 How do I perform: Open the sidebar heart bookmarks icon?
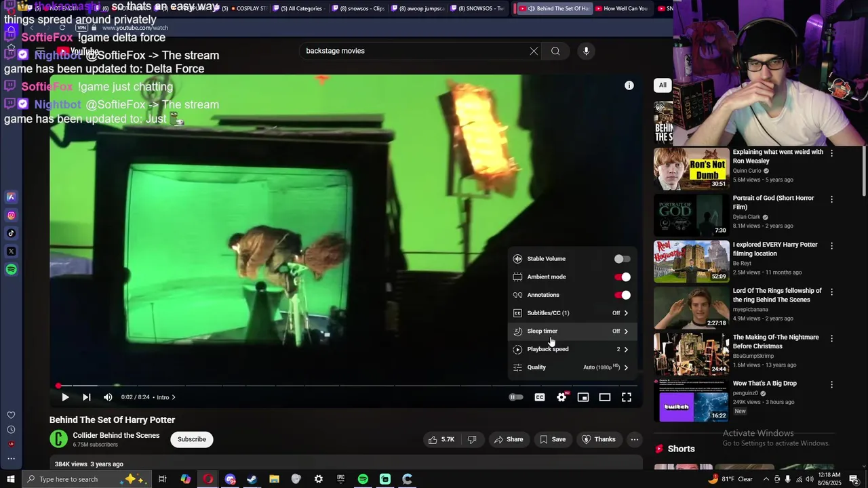11,415
